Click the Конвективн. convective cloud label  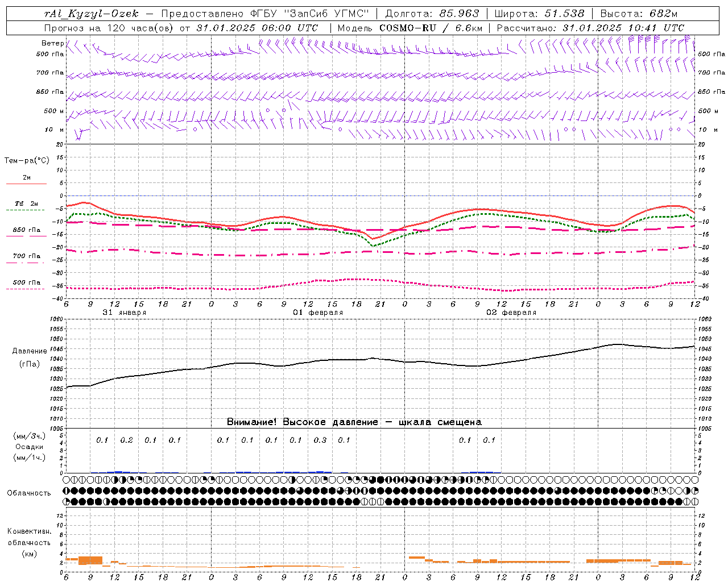point(30,531)
